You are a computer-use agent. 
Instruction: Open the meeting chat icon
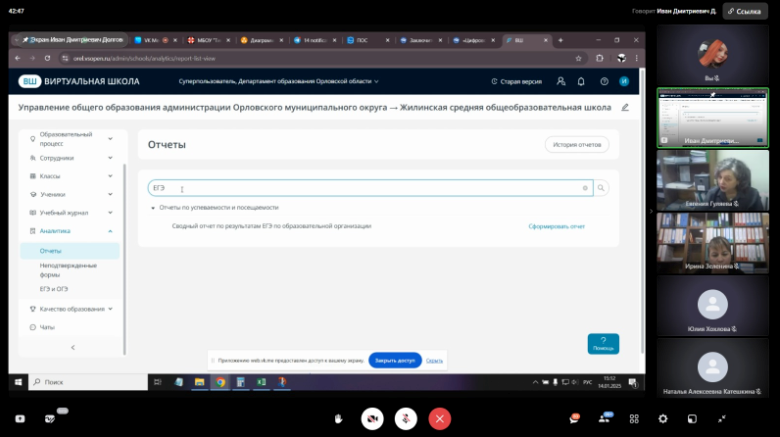[574, 418]
